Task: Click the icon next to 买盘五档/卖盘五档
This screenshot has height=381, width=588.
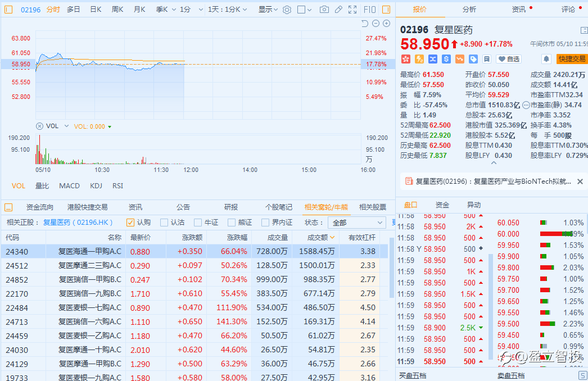Action: click(x=583, y=375)
